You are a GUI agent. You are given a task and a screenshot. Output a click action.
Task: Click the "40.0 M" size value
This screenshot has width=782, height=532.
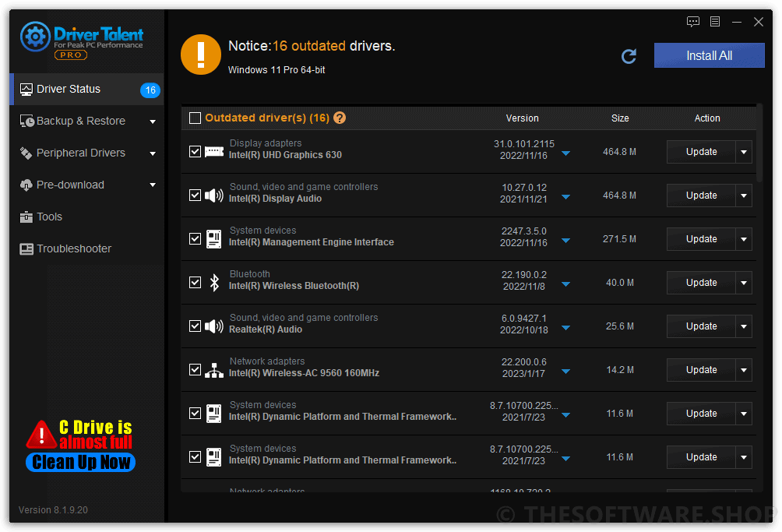[620, 283]
